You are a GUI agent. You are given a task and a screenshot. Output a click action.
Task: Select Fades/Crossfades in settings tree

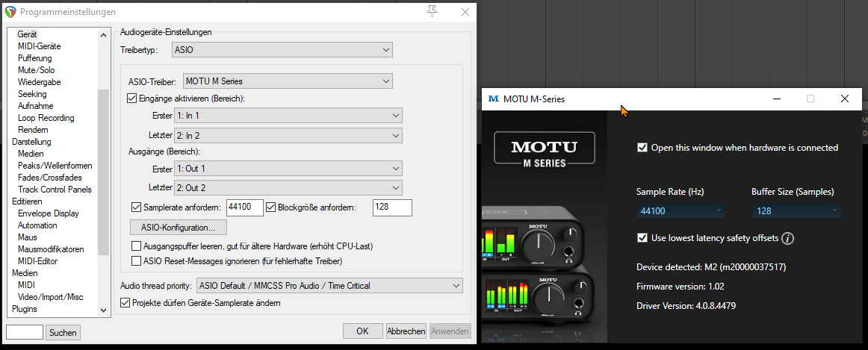pyautogui.click(x=50, y=178)
